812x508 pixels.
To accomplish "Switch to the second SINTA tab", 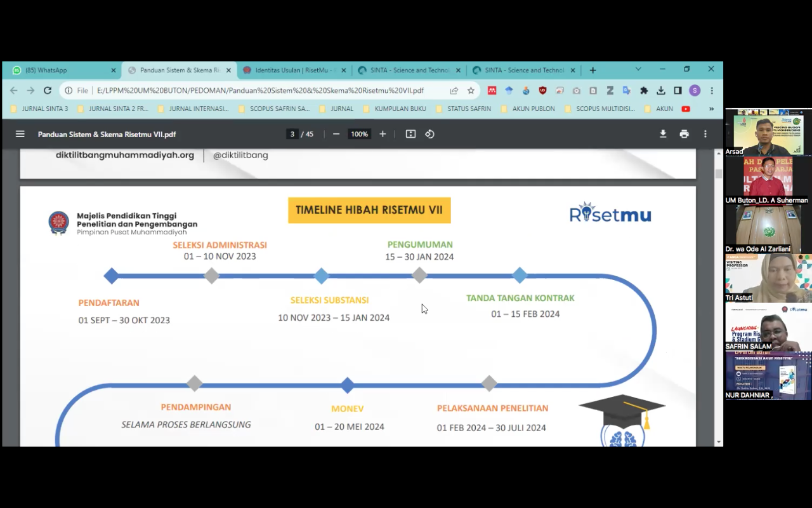I will pyautogui.click(x=523, y=70).
